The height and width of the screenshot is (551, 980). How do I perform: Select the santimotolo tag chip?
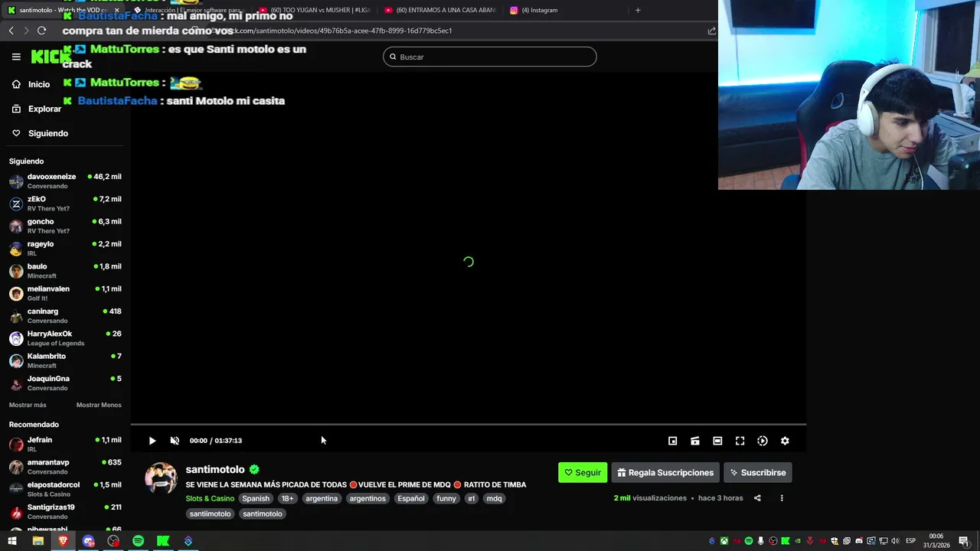(263, 514)
